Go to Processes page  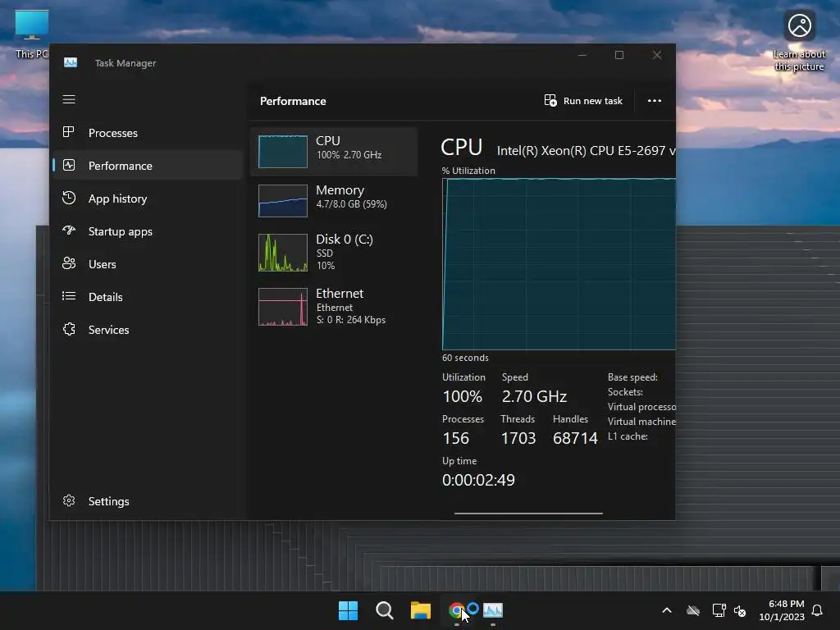pyautogui.click(x=147, y=133)
